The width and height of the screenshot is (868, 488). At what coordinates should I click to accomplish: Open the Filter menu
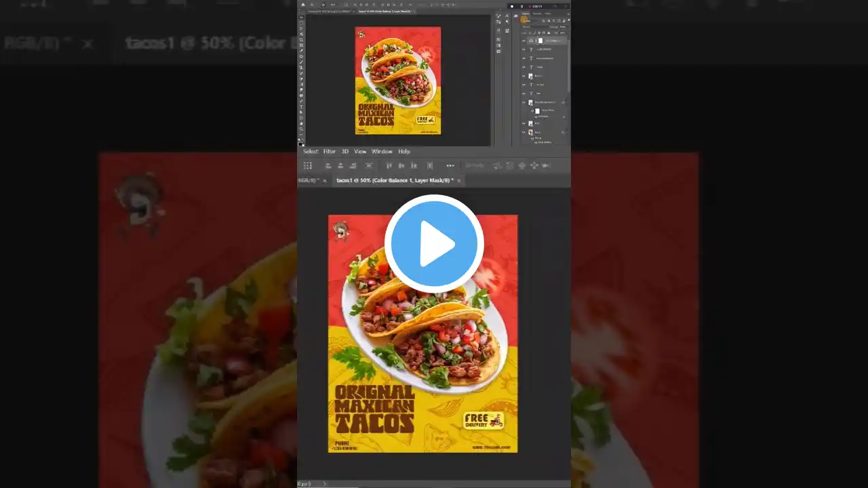point(330,151)
